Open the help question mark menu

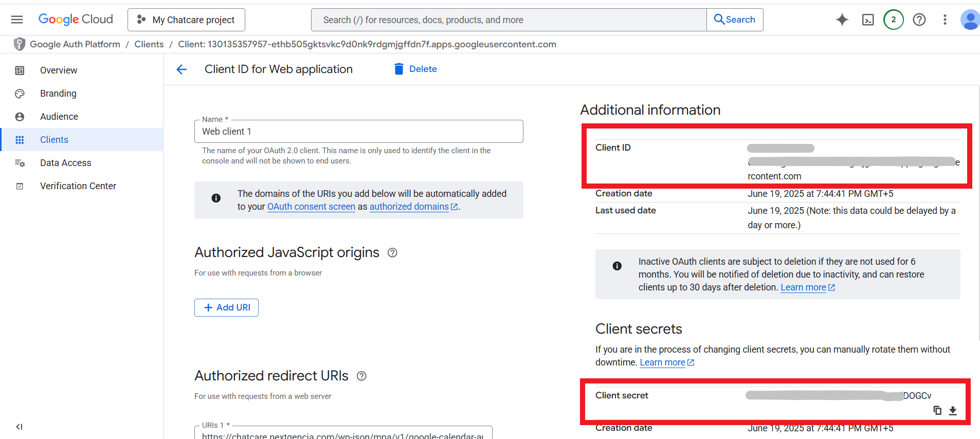pyautogui.click(x=919, y=20)
